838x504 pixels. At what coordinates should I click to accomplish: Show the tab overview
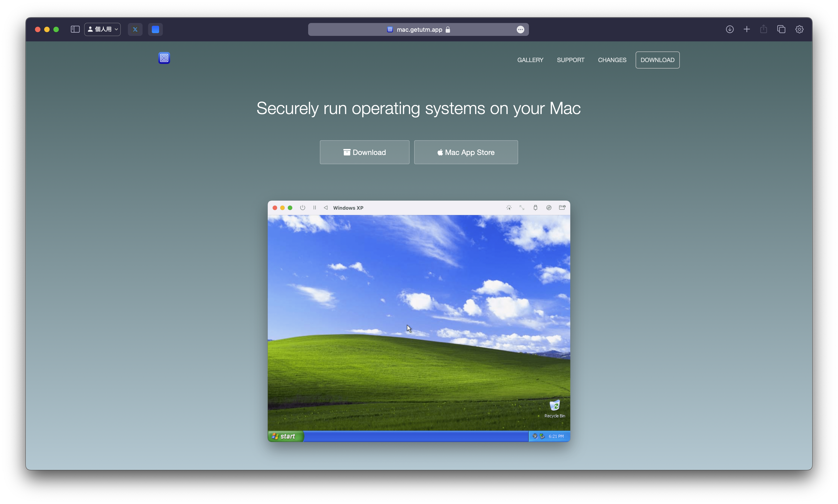tap(781, 30)
